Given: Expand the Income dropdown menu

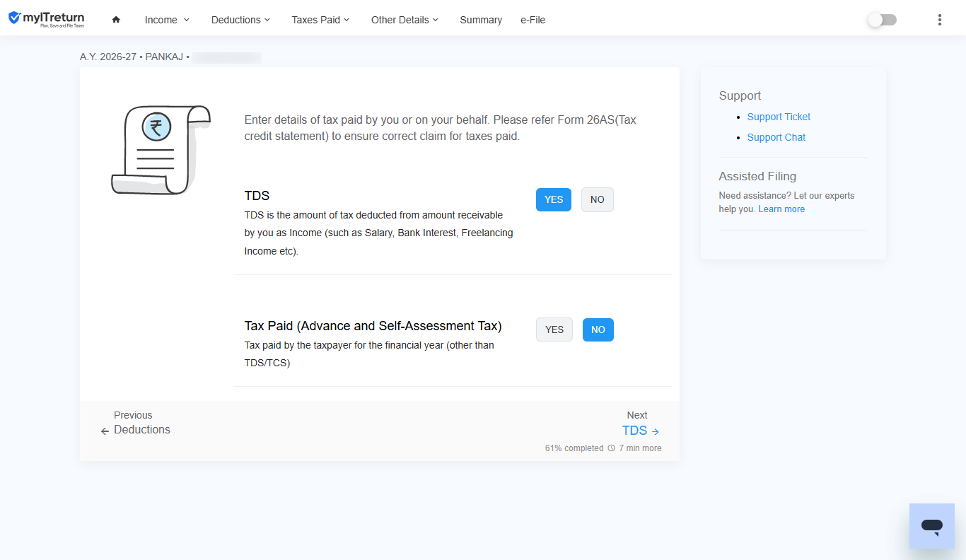Looking at the screenshot, I should 168,20.
